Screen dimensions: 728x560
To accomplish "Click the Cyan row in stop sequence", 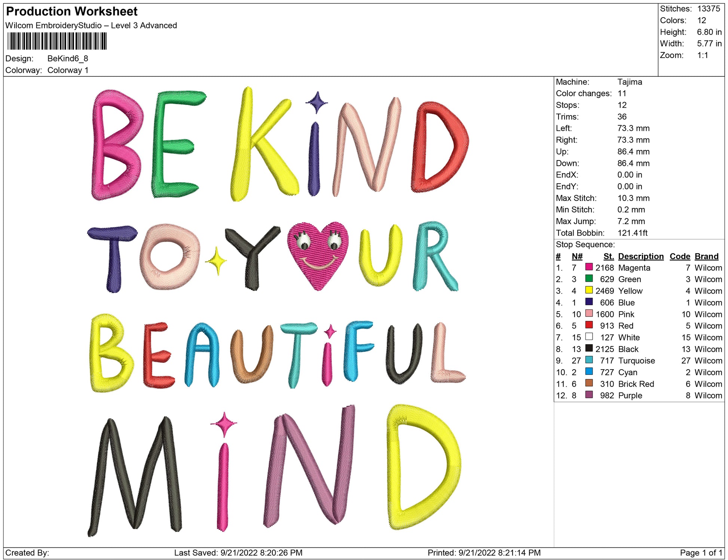I will pos(627,372).
